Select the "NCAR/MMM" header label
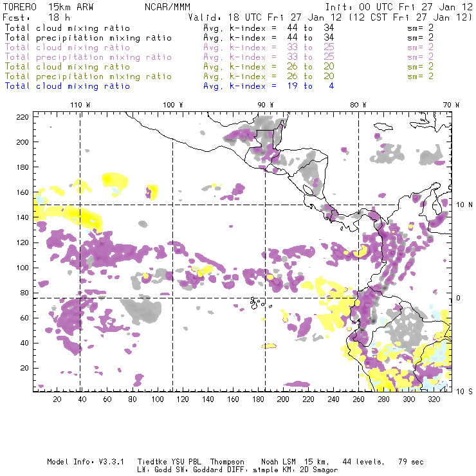 click(x=167, y=7)
